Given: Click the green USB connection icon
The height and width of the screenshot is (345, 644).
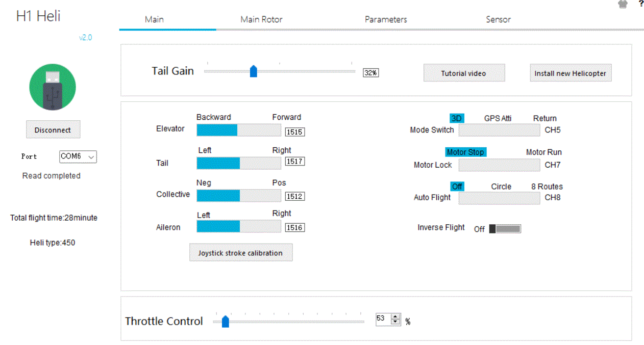Looking at the screenshot, I should coord(53,87).
